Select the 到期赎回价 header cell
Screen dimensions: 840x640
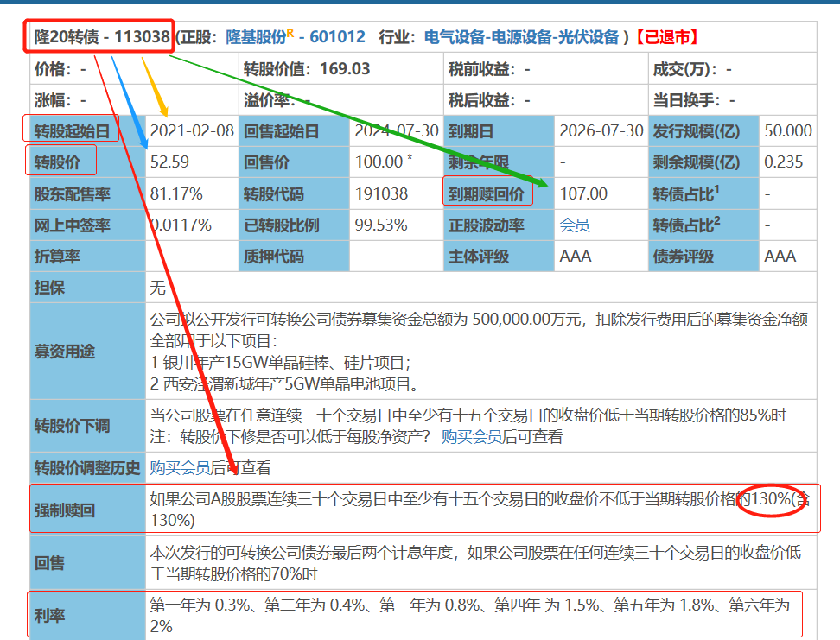500,193
